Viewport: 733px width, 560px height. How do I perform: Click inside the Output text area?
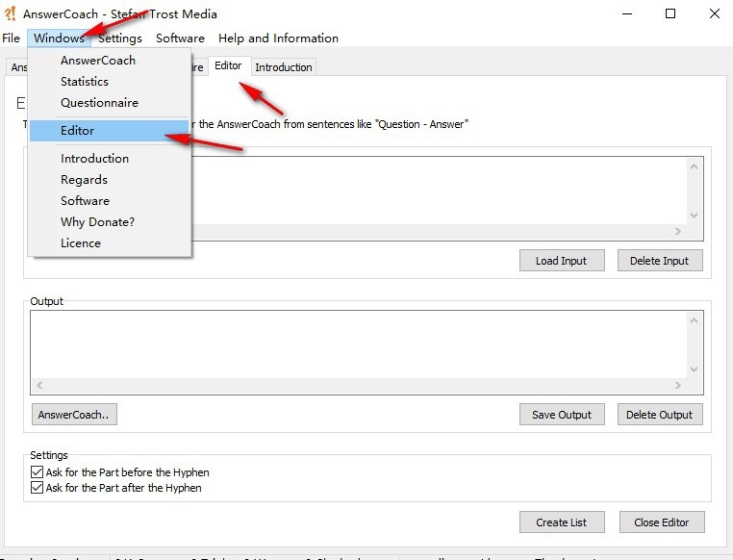click(359, 344)
